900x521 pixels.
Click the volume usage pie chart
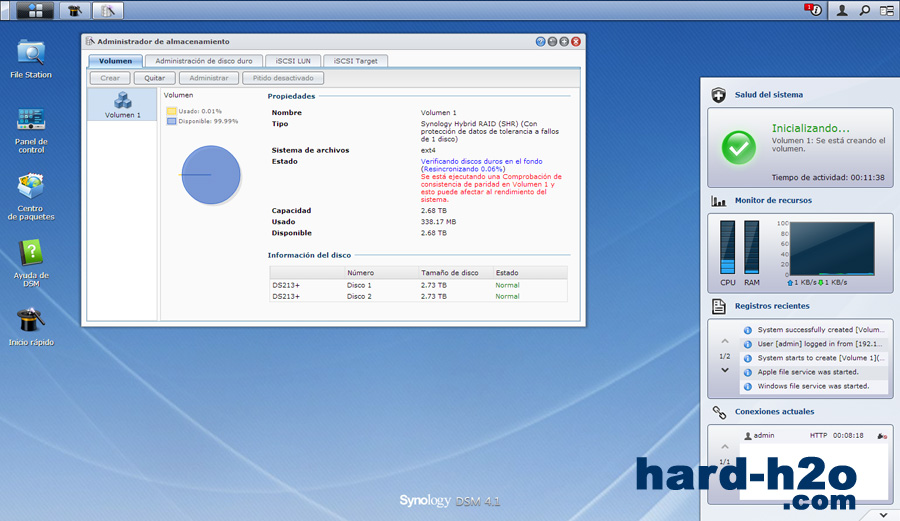point(211,175)
